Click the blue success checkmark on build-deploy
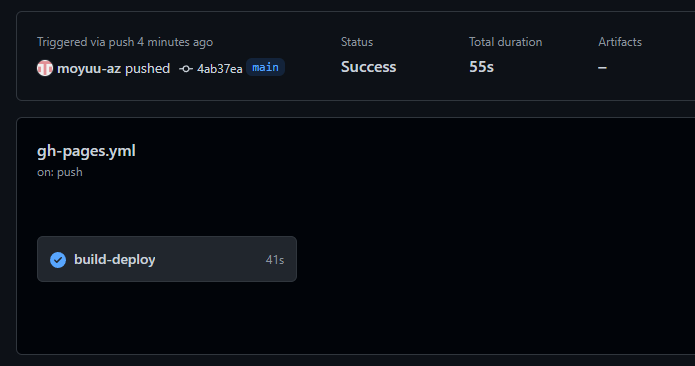 (58, 260)
